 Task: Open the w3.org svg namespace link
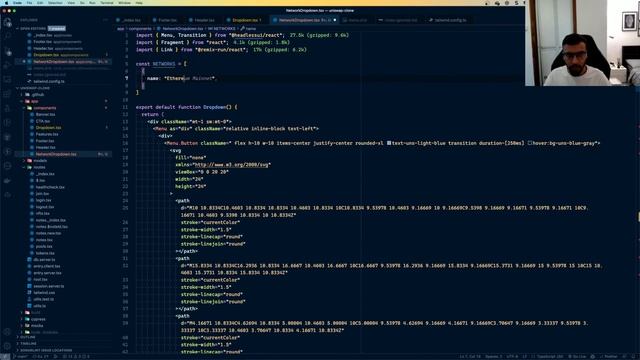pyautogui.click(x=231, y=164)
